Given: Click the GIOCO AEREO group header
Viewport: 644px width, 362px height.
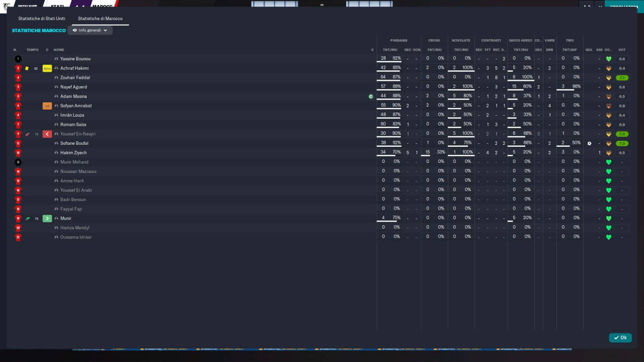Looking at the screenshot, I should click(520, 40).
